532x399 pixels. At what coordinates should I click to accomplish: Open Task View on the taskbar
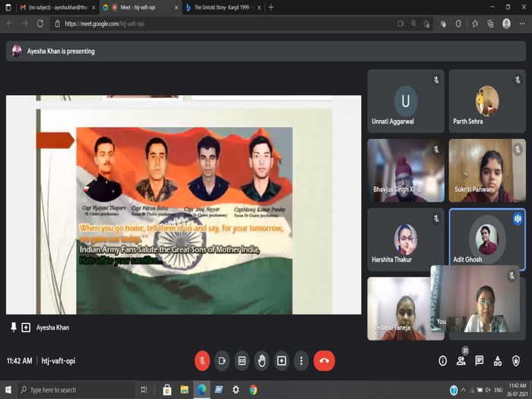(144, 390)
